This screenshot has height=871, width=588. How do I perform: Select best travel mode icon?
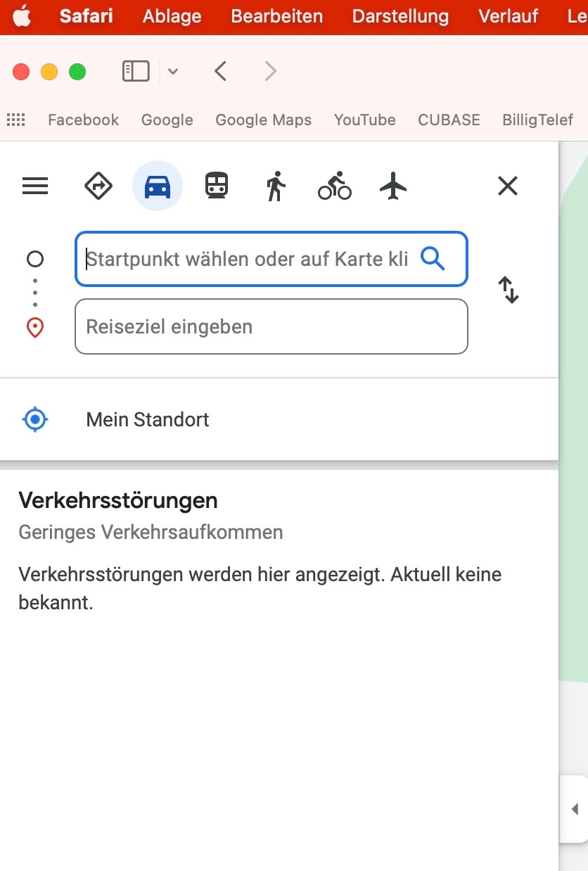98,186
